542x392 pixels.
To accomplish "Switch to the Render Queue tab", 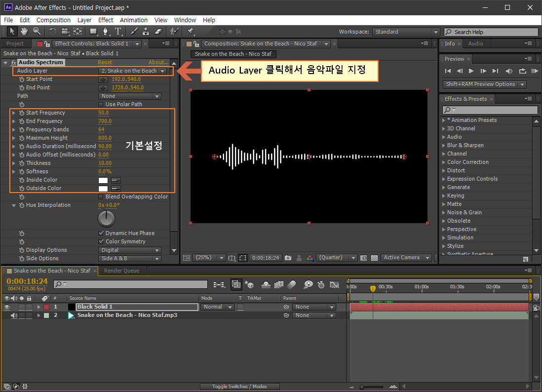I will tap(121, 271).
